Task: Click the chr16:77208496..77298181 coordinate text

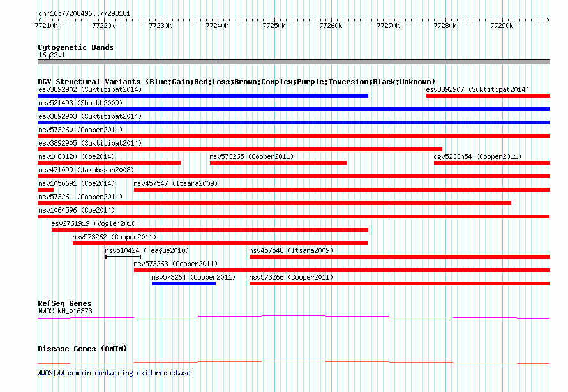Action: pyautogui.click(x=84, y=13)
